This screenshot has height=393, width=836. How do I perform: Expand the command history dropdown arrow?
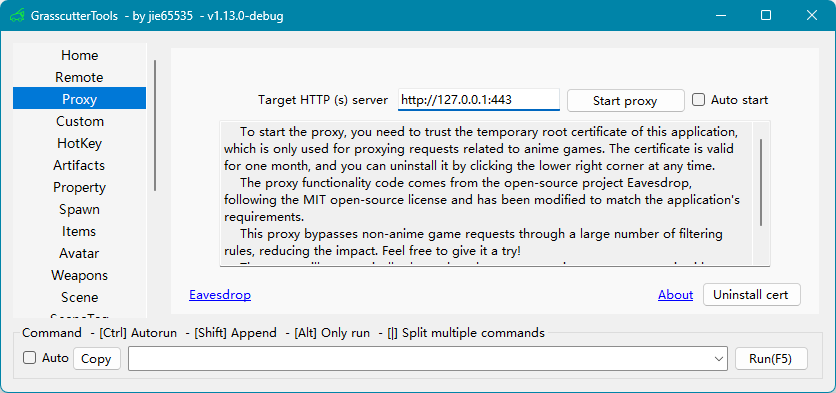point(718,359)
